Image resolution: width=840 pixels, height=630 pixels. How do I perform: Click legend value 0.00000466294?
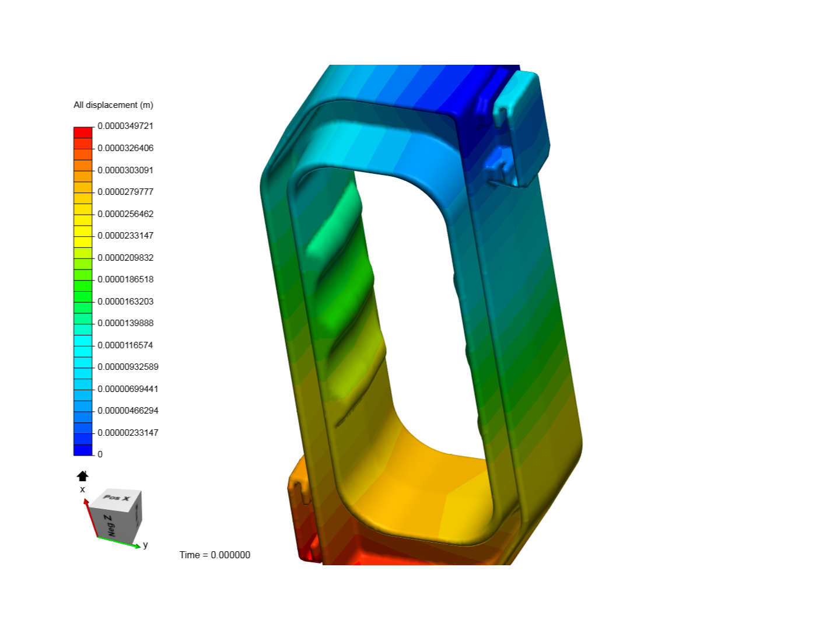click(x=128, y=411)
